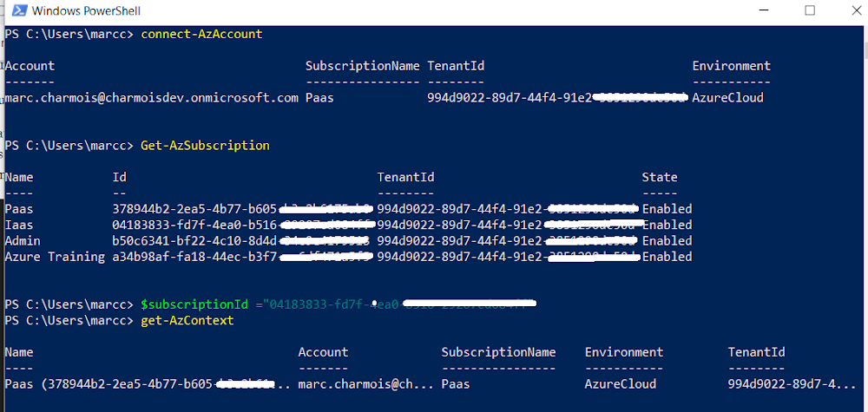Click the State column header

[x=660, y=178]
